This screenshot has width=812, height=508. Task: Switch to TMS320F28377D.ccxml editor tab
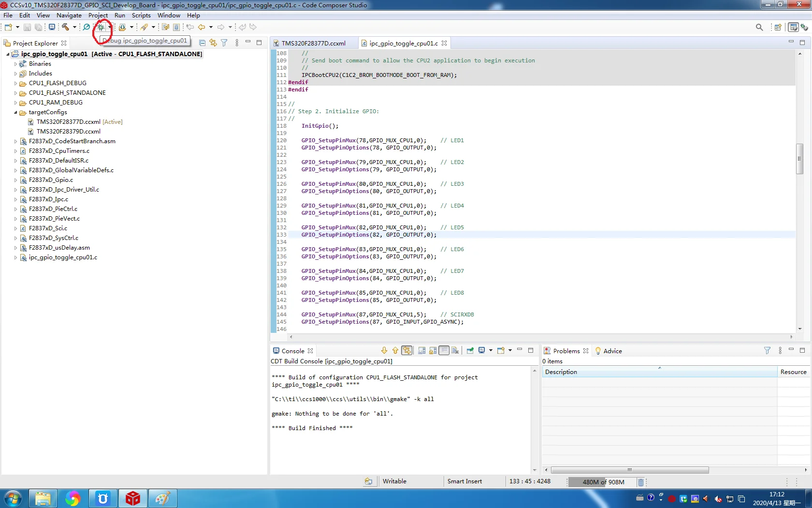313,43
